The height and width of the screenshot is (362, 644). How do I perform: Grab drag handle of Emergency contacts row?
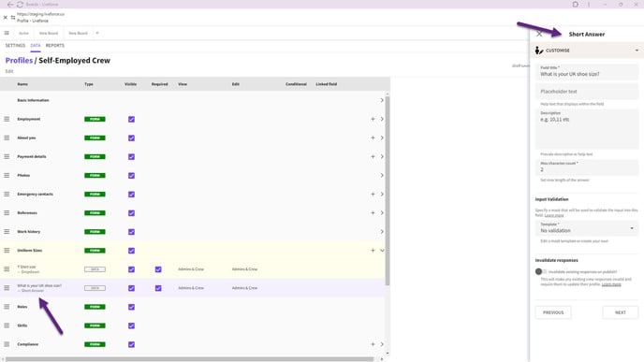point(7,195)
